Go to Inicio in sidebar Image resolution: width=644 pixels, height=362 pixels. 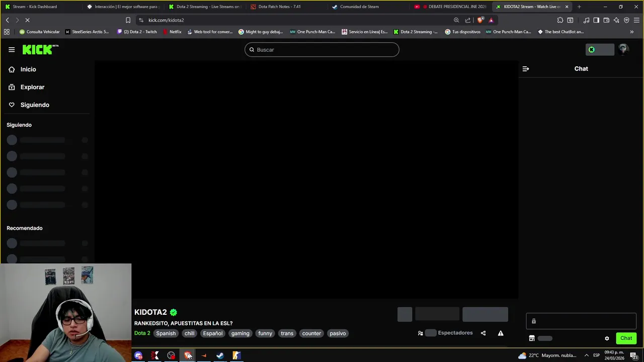pyautogui.click(x=28, y=69)
